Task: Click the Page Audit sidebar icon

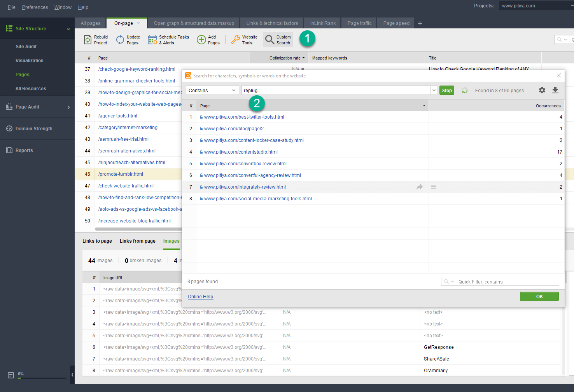Action: (9, 107)
